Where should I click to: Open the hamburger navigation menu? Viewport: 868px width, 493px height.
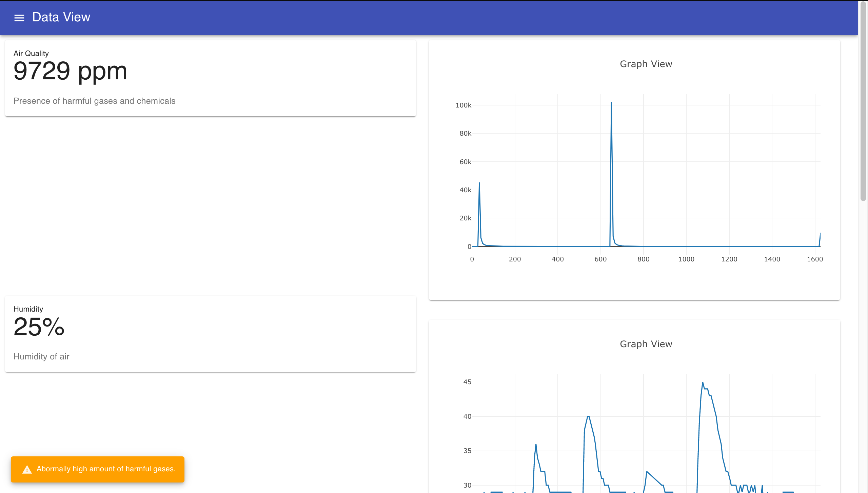pos(19,18)
